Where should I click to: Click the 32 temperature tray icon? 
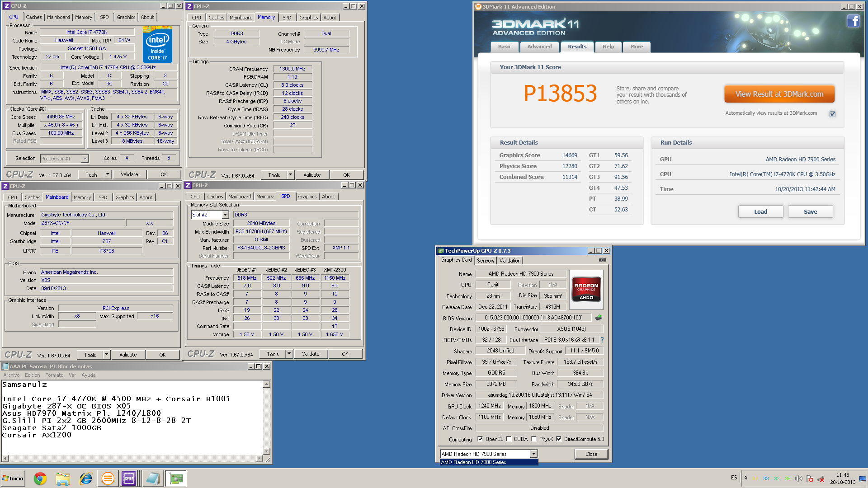click(777, 479)
